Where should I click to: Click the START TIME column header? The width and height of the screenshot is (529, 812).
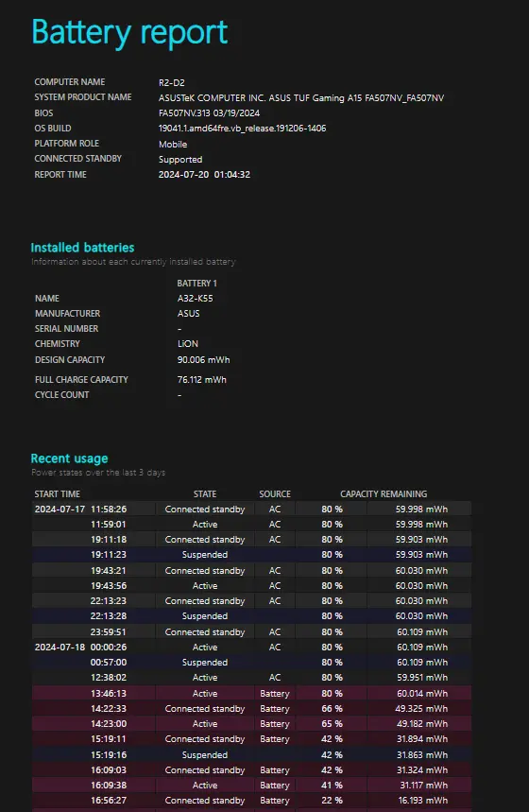(57, 494)
